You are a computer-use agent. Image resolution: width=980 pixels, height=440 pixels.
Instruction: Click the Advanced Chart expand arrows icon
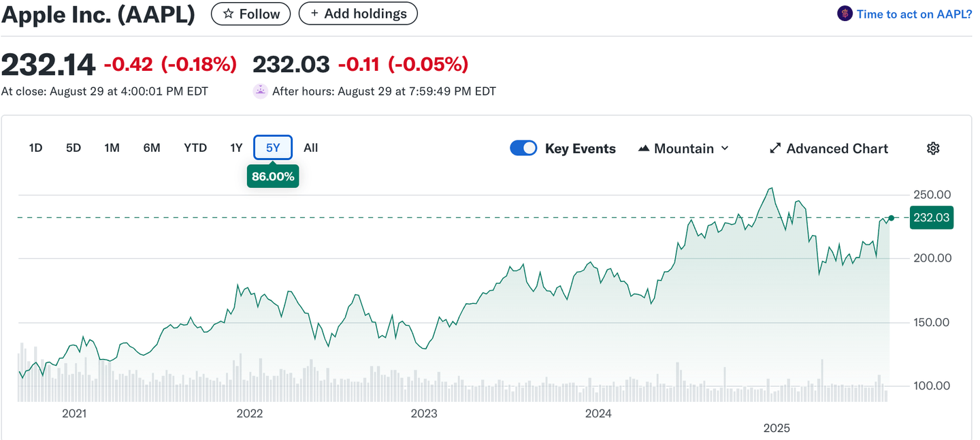[774, 148]
